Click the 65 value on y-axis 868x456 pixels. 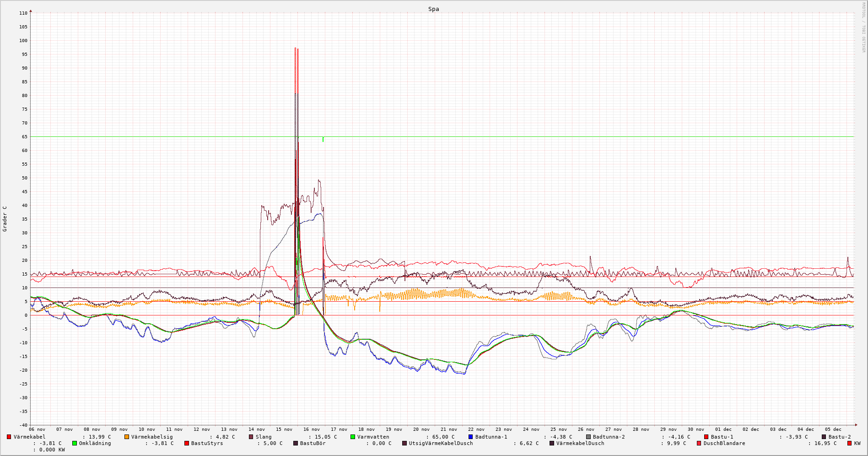tap(23, 137)
